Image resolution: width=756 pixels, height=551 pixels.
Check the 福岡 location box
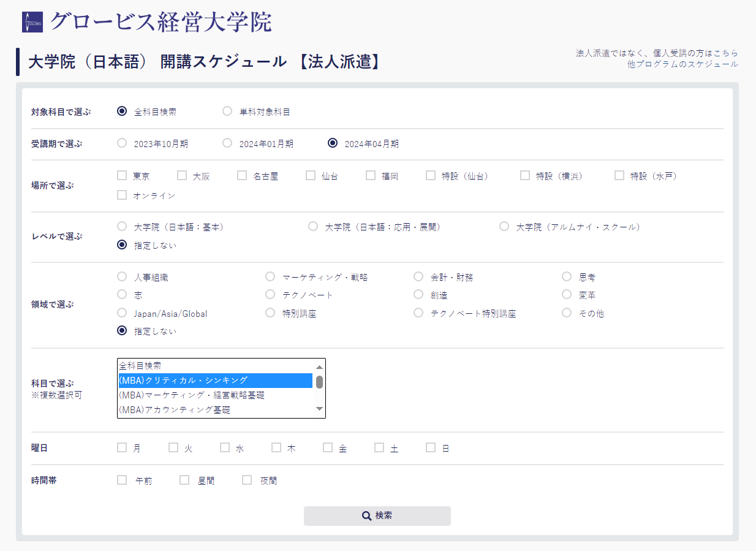(x=371, y=175)
